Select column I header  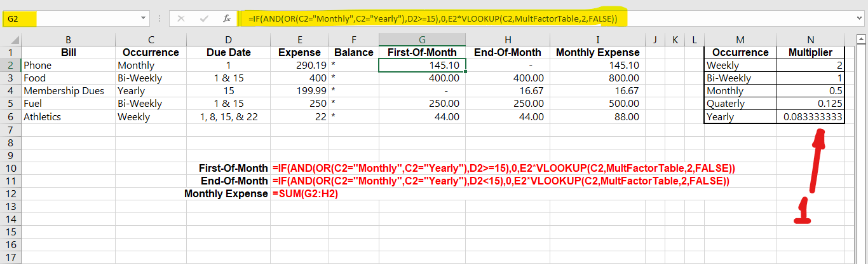597,39
